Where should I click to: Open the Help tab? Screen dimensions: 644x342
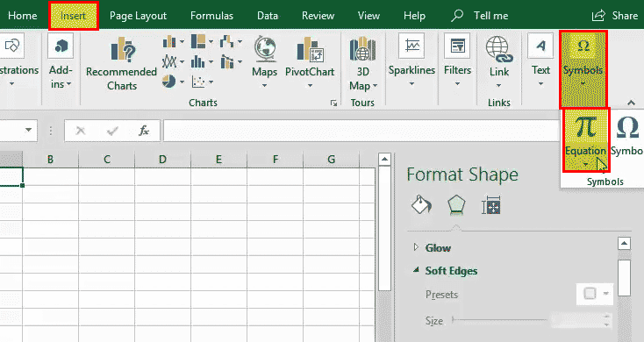point(414,16)
